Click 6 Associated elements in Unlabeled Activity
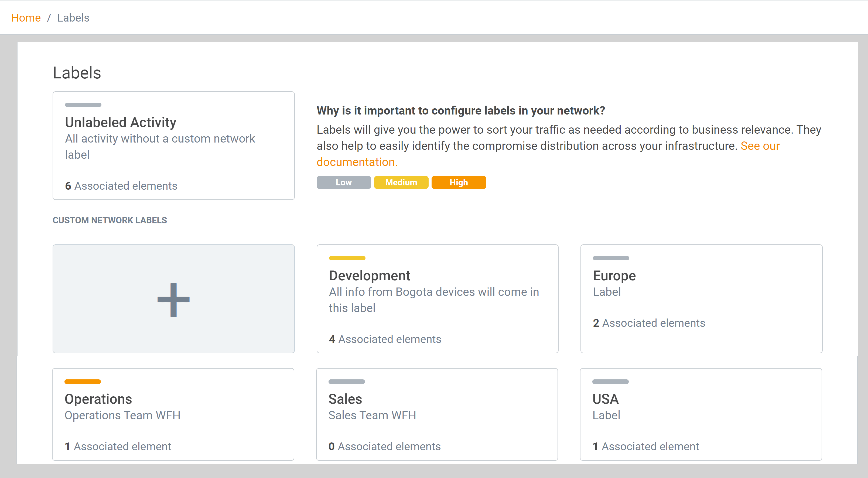 pyautogui.click(x=121, y=186)
